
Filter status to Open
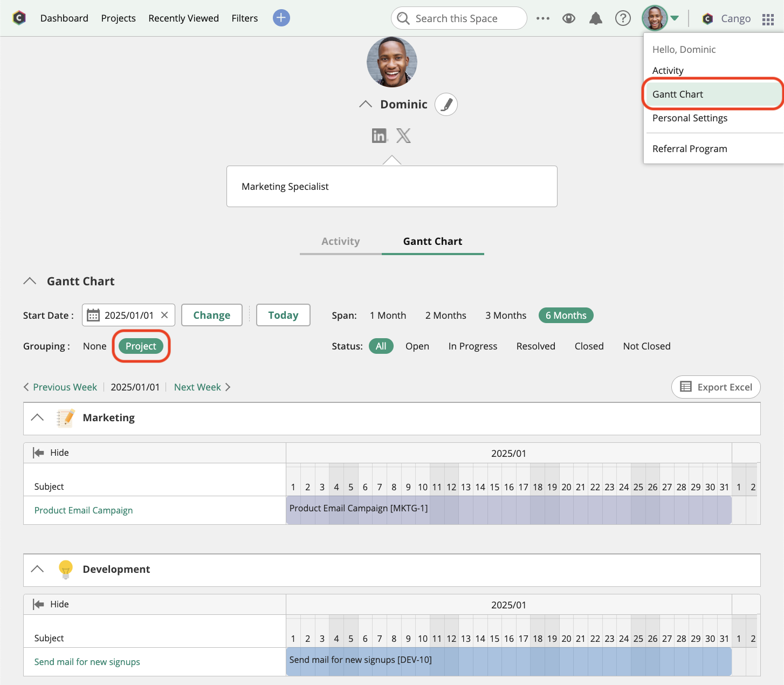[x=417, y=346]
